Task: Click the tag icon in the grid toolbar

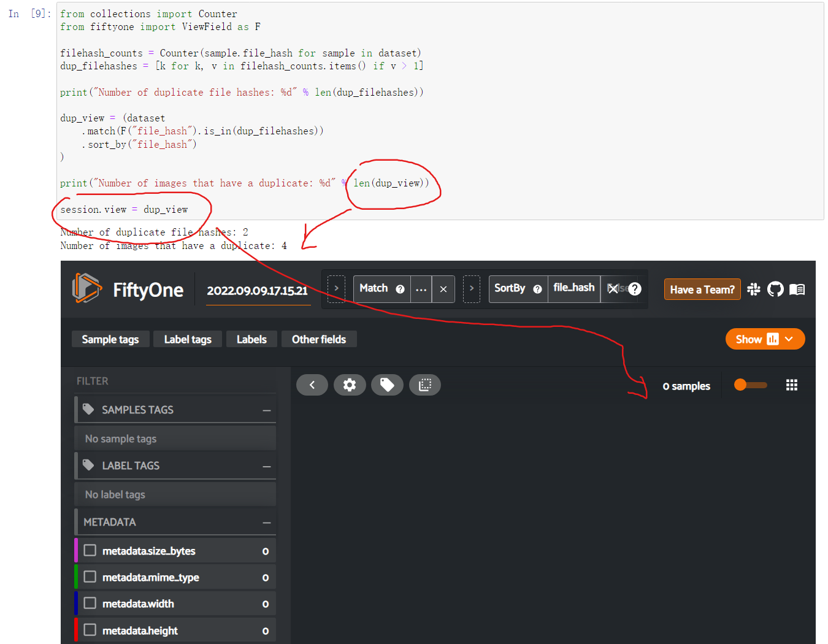Action: coord(387,385)
